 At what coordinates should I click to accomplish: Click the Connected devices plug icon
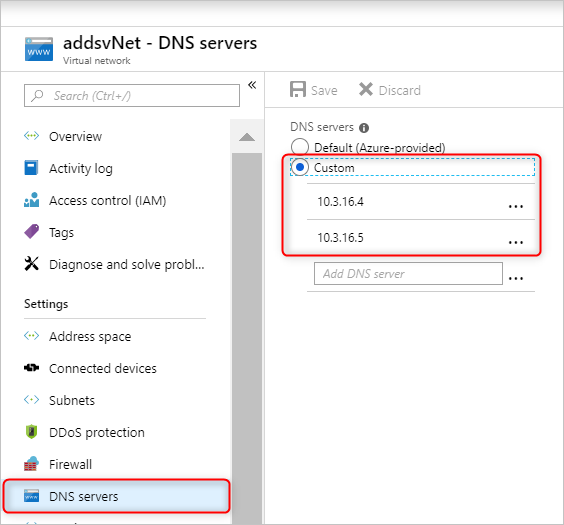pos(31,368)
